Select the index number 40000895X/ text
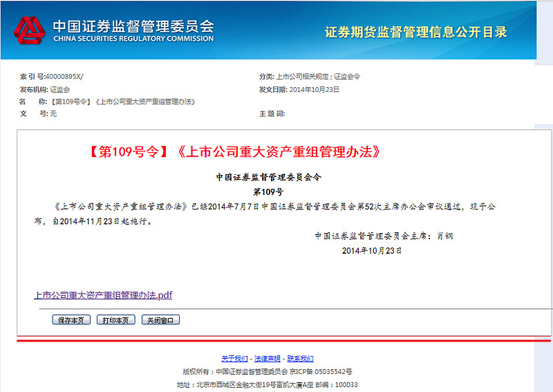553x392 pixels. point(64,77)
